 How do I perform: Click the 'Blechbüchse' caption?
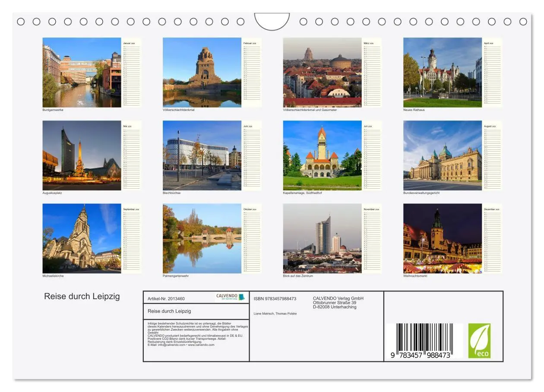(172, 193)
